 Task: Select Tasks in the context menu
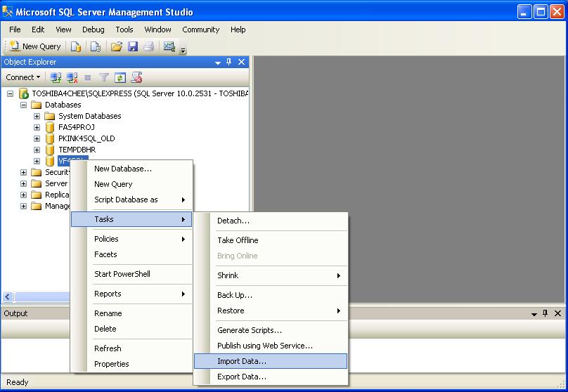[x=132, y=219]
